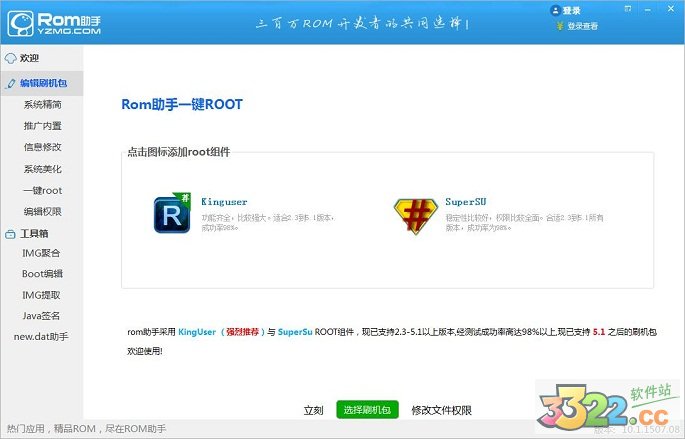Open the Java签名 tool
The height and width of the screenshot is (439, 685).
pos(41,316)
